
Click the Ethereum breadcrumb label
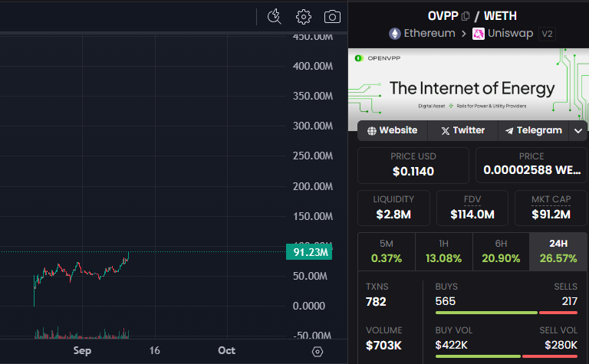[x=429, y=34]
